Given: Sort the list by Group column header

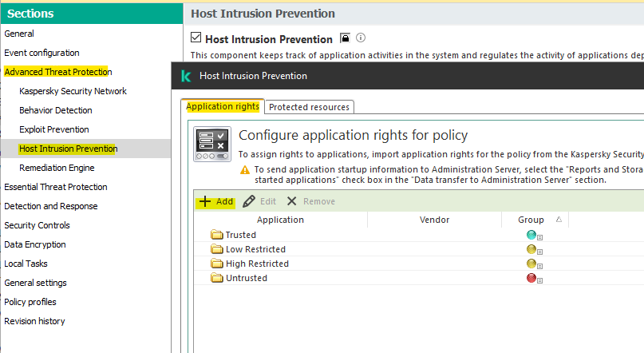Looking at the screenshot, I should click(x=531, y=220).
